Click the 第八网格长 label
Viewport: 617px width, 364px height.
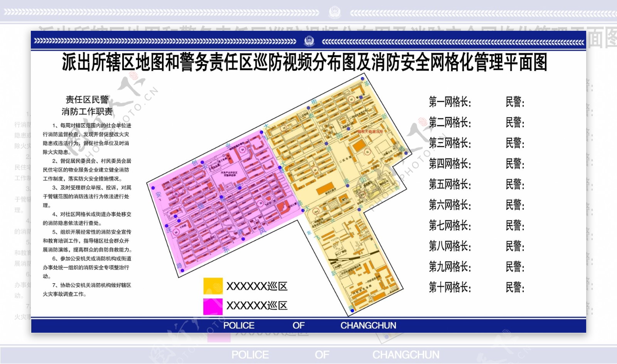coord(450,246)
